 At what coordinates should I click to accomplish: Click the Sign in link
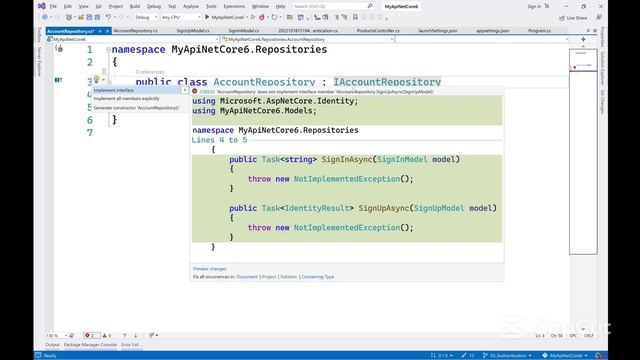(534, 6)
